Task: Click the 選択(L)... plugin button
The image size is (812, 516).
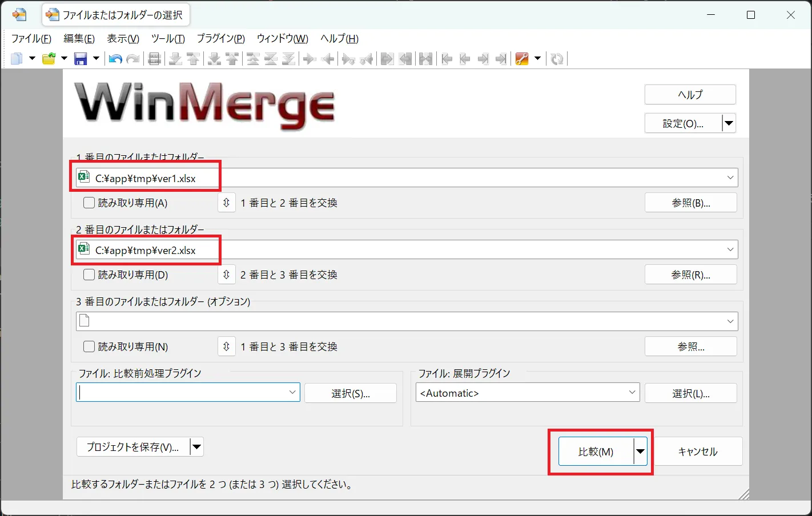Action: 691,393
